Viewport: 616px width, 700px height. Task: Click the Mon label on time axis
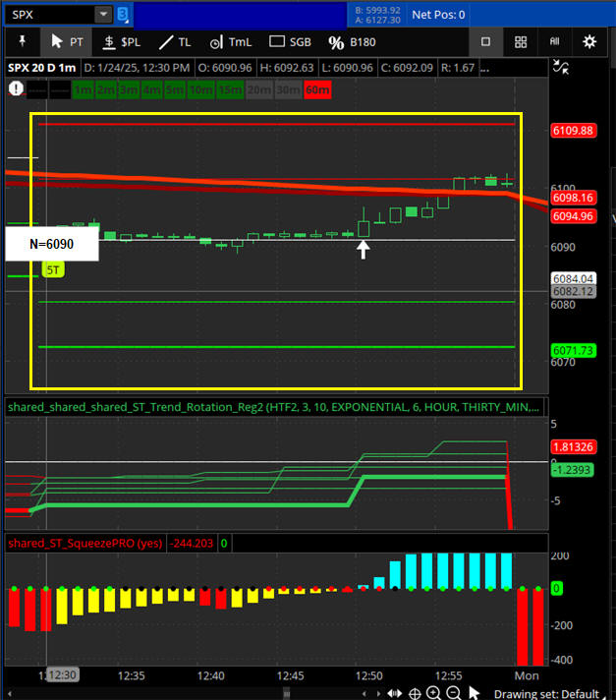[x=527, y=675]
